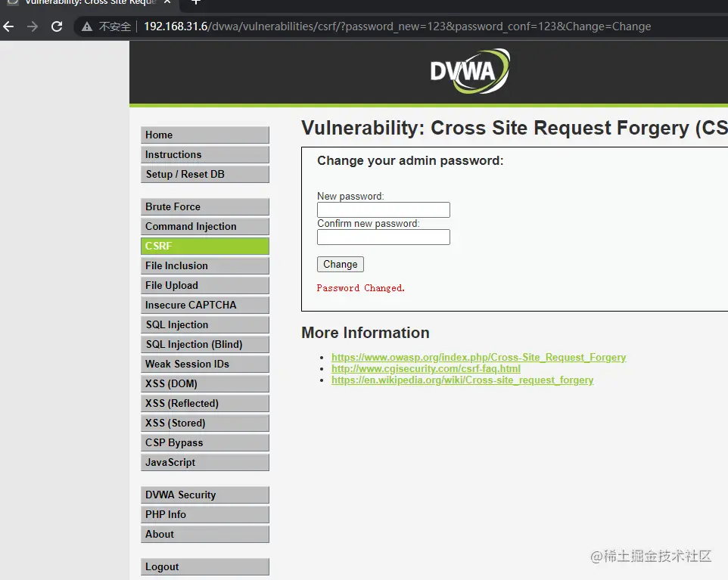
Task: Open a new browser tab
Action: coord(196,2)
